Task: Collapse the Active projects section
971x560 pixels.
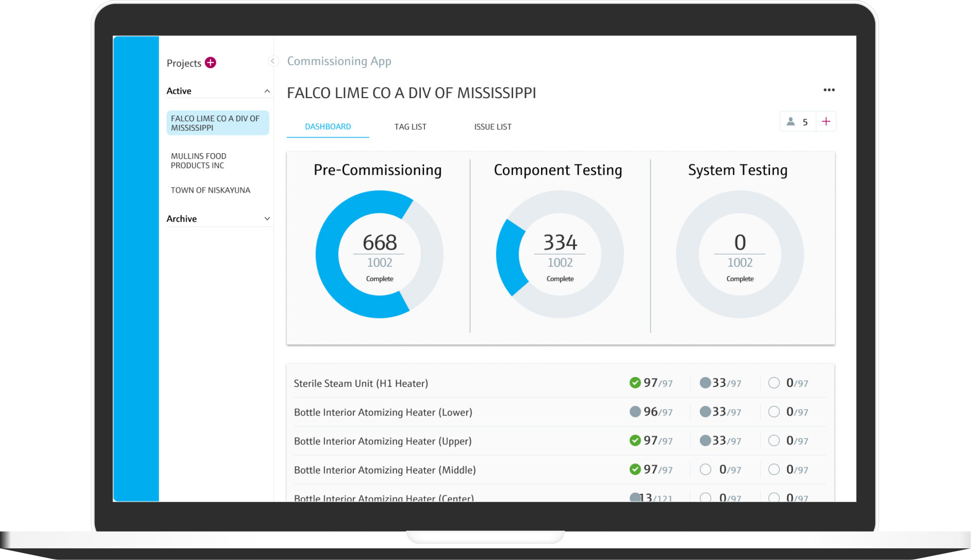Action: 267,91
